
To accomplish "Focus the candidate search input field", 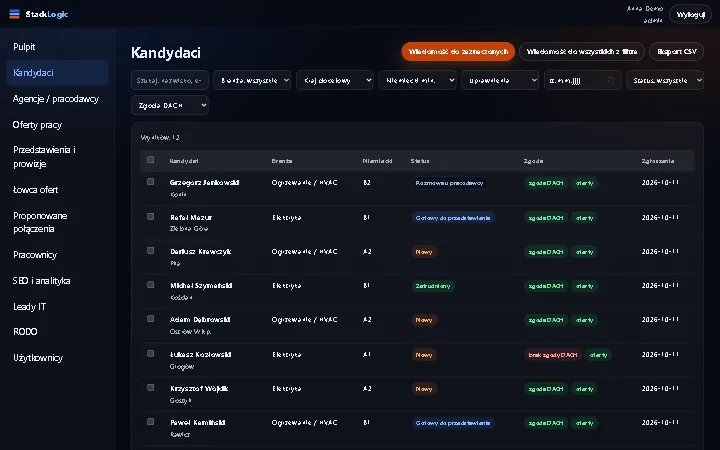I will point(169,80).
